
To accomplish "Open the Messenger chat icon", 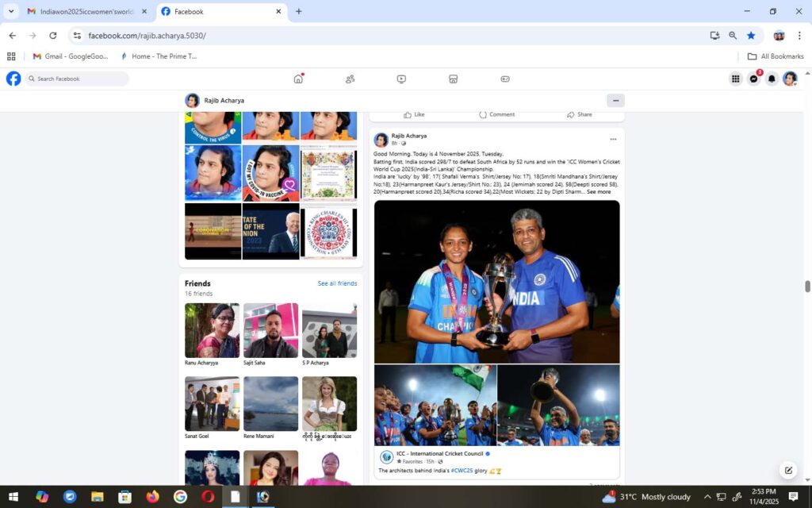I will point(753,79).
